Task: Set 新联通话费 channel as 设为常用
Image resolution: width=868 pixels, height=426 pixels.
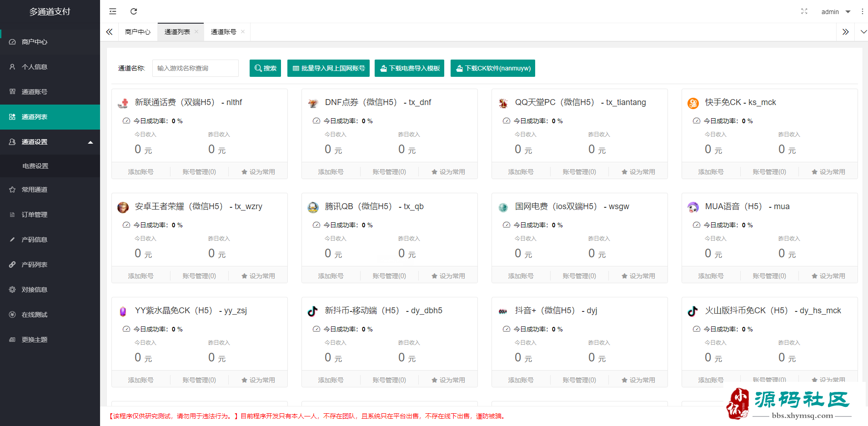Action: [x=258, y=172]
